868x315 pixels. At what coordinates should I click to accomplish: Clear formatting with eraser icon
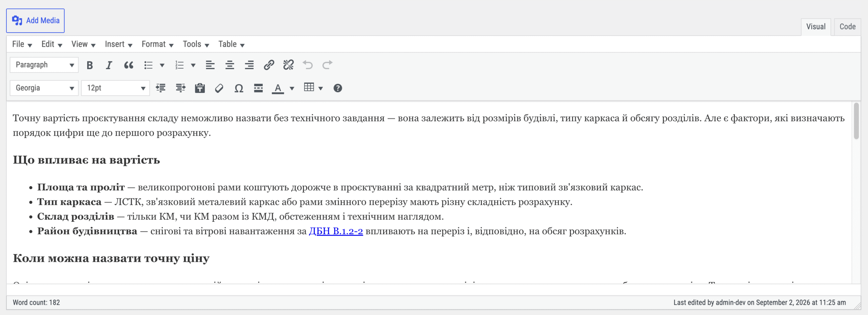[219, 88]
